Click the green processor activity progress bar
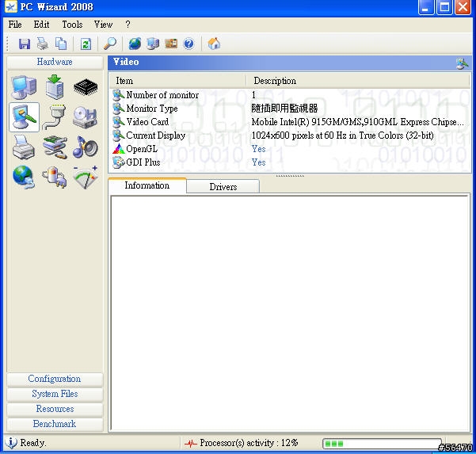The width and height of the screenshot is (476, 454). pos(382,444)
